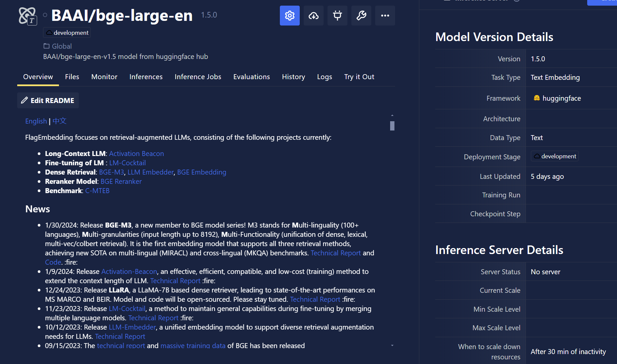The height and width of the screenshot is (364, 617).
Task: Click the Model Version Details heading
Action: coord(494,37)
